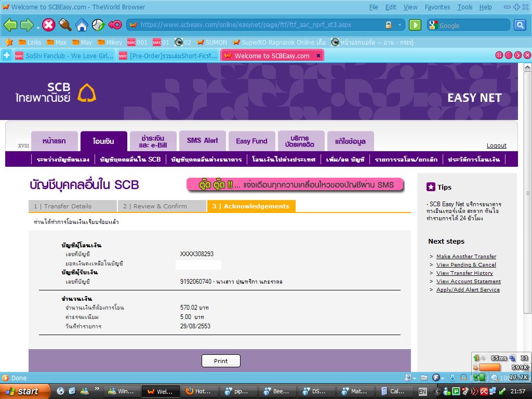
Task: Click Make Another Transfer link
Action: tap(466, 257)
